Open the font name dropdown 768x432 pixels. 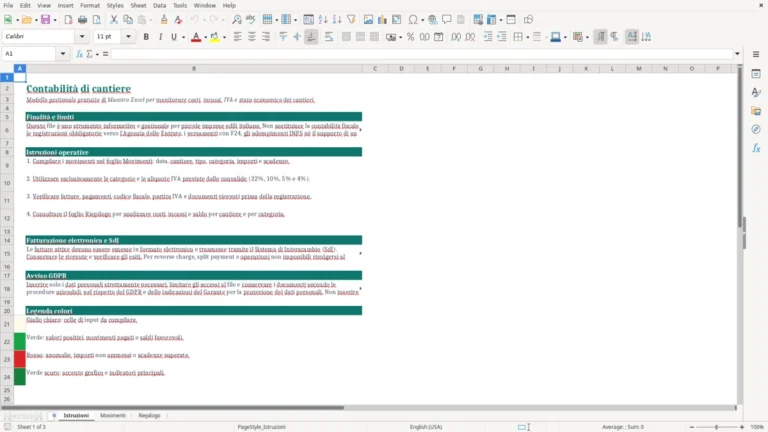pos(82,37)
